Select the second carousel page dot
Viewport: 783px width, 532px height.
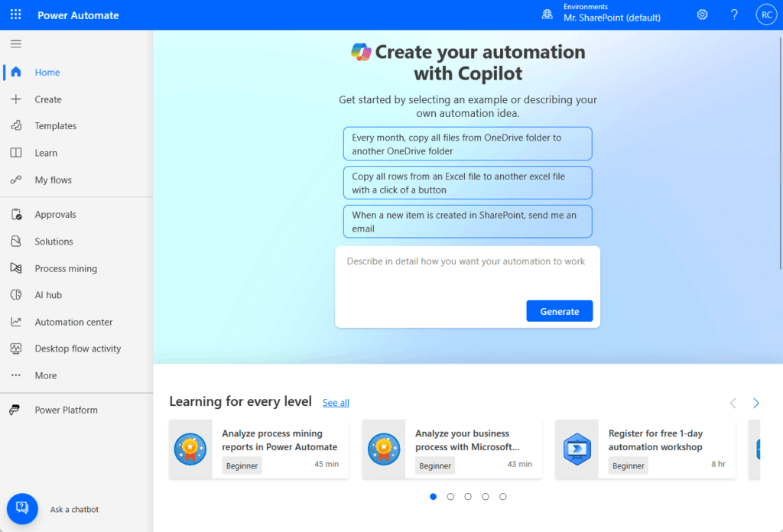pos(450,497)
